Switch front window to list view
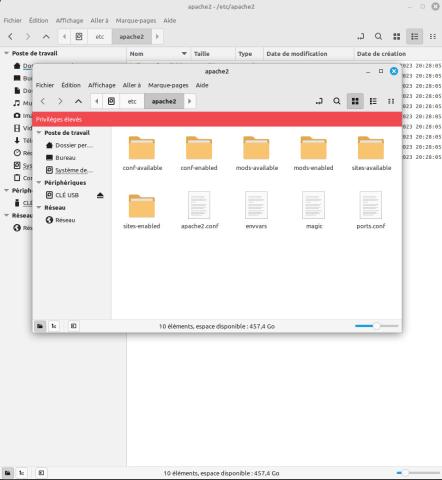 [x=373, y=101]
